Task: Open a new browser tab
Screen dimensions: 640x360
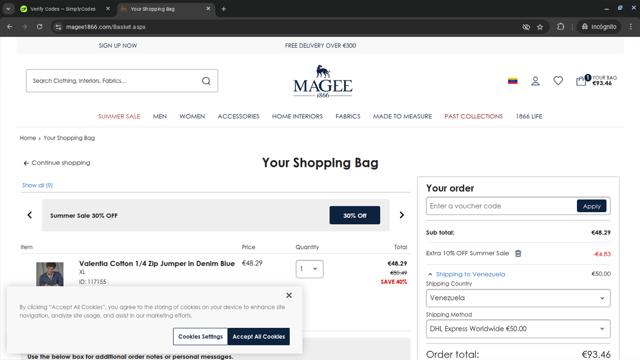Action: [x=224, y=9]
